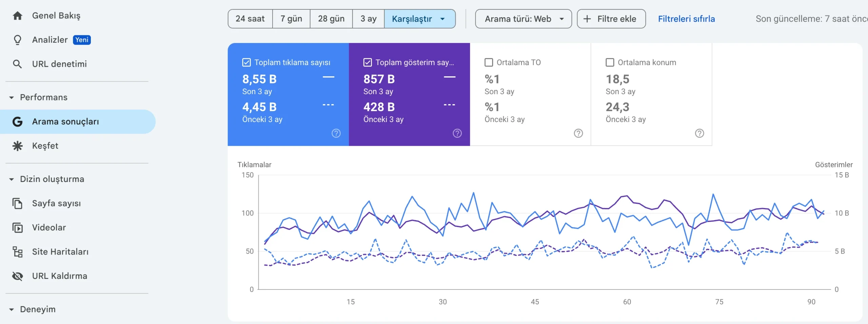
Task: Click the Videolar video icon
Action: 17,228
